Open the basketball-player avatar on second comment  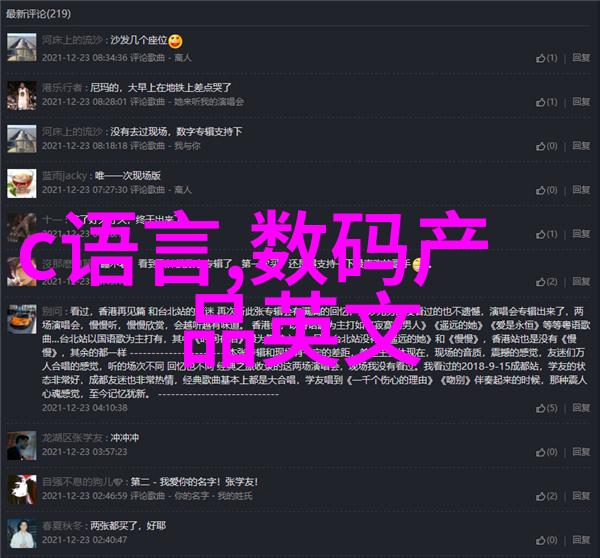click(x=22, y=95)
